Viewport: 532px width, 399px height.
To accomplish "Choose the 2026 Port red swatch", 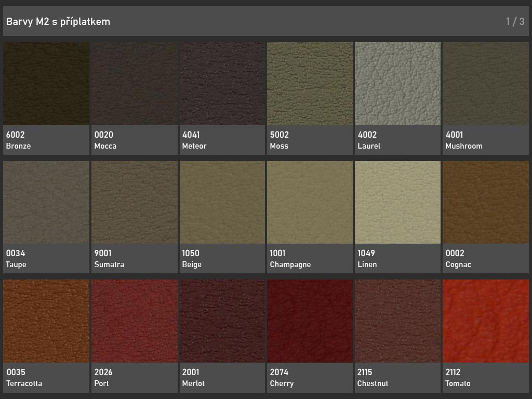I will pos(134,322).
